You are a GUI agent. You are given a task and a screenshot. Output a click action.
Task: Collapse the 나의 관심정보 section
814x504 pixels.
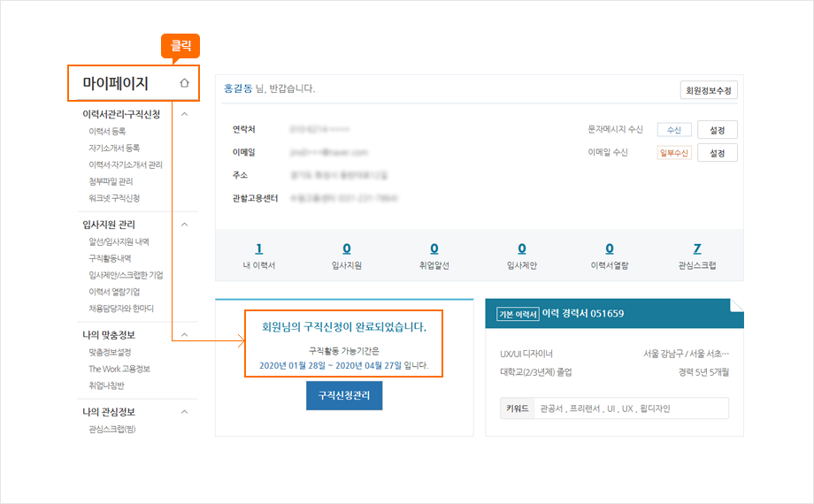(184, 412)
